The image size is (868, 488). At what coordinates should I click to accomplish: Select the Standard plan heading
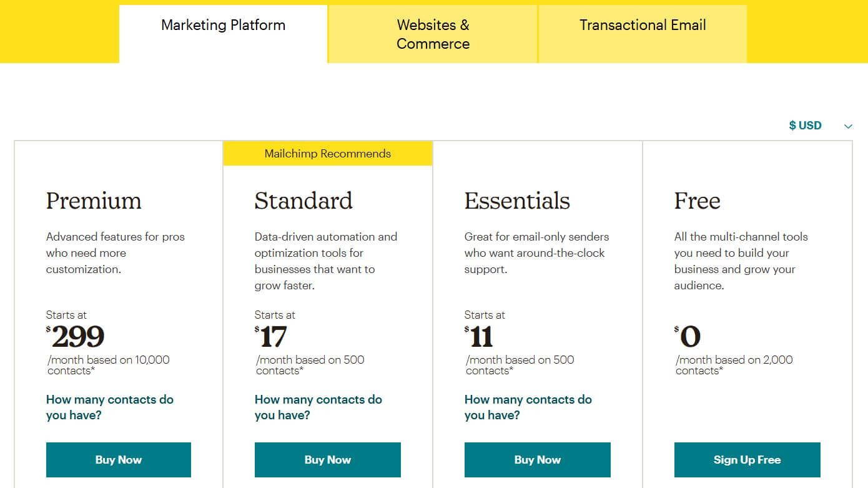(303, 201)
